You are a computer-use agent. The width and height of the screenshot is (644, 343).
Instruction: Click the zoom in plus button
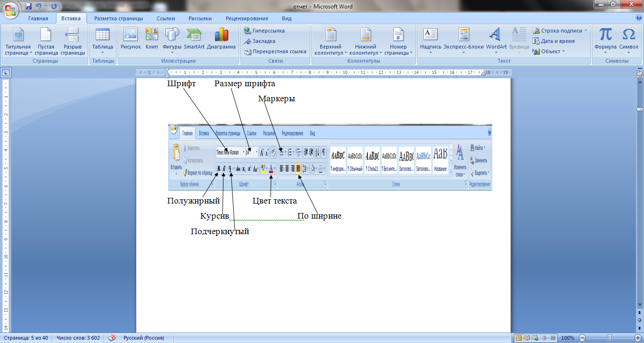[638, 338]
